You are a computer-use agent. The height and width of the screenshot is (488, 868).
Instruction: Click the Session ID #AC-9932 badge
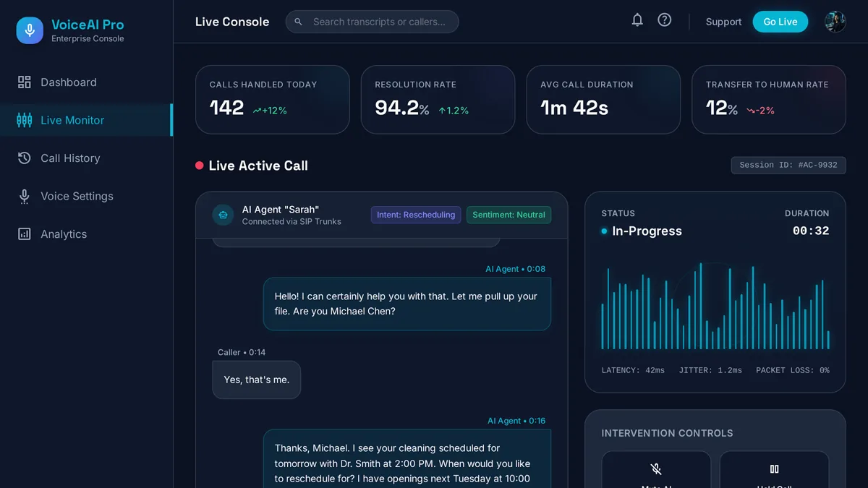point(788,165)
